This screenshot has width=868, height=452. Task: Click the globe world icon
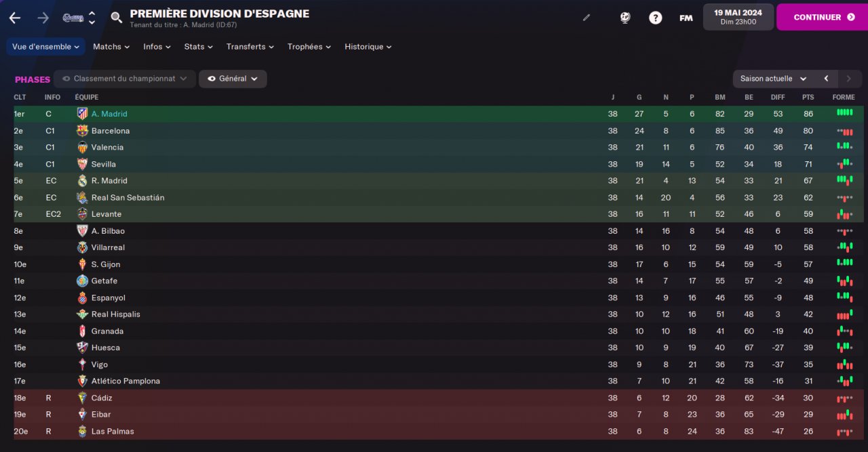point(625,18)
